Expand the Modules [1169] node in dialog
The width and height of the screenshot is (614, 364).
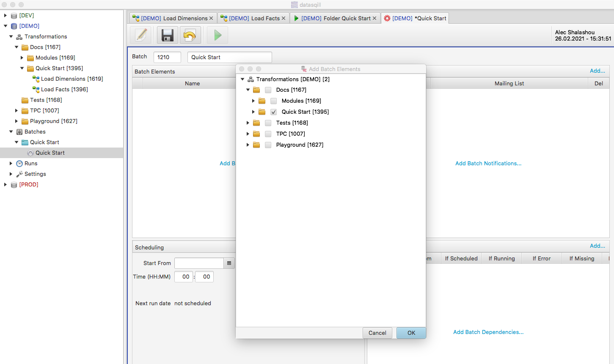click(253, 101)
